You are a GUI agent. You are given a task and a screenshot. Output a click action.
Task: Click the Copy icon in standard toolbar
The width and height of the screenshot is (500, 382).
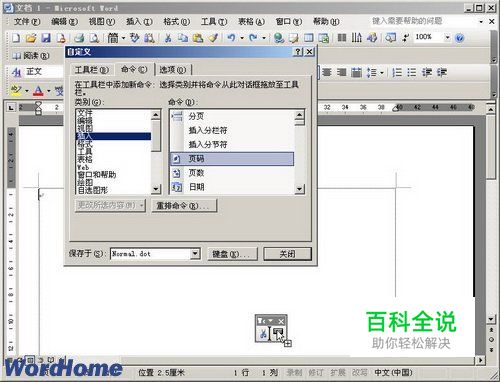tap(183, 38)
